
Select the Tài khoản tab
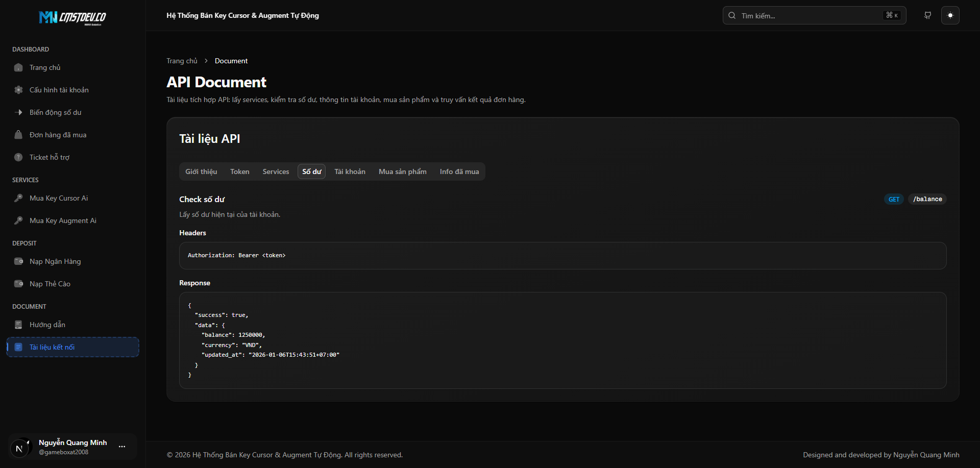coord(350,171)
